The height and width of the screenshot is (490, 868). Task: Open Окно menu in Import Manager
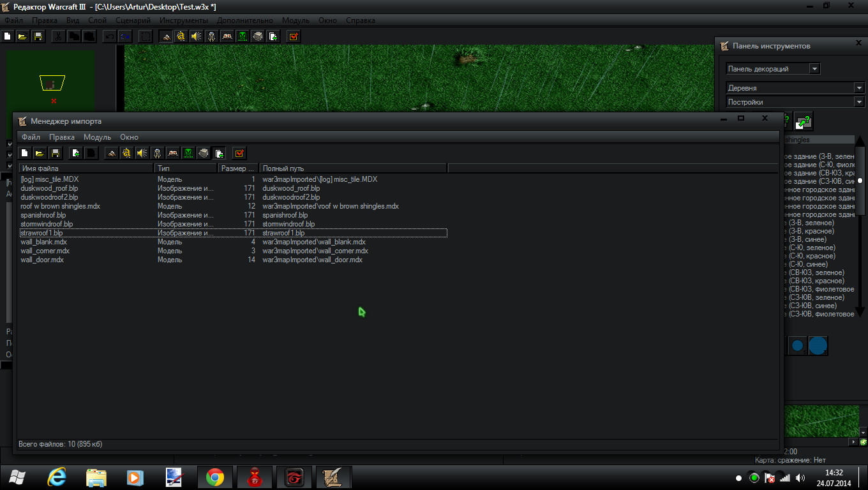click(x=129, y=137)
